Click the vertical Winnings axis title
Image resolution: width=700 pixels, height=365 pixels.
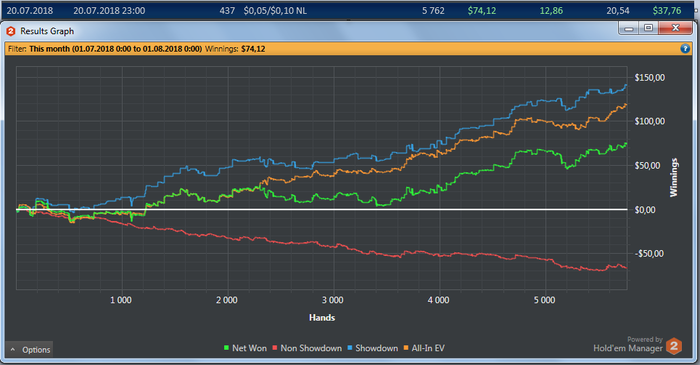(x=673, y=178)
